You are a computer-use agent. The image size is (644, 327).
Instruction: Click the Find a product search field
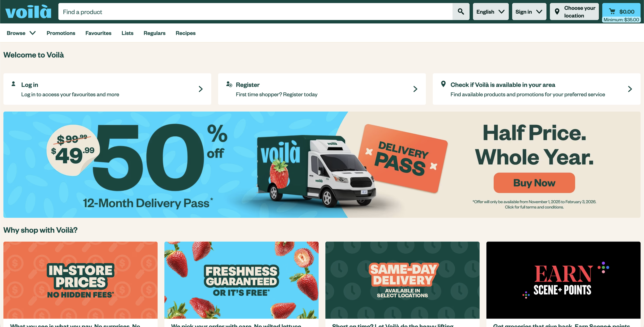[x=255, y=12]
